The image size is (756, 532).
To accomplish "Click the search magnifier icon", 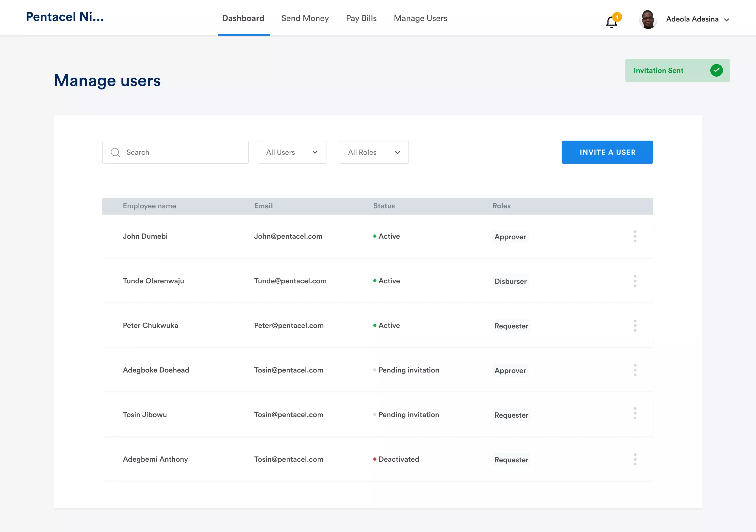I will 115,152.
